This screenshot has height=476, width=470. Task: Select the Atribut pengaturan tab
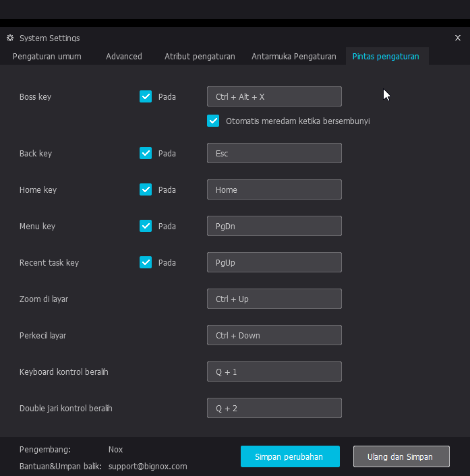(200, 57)
